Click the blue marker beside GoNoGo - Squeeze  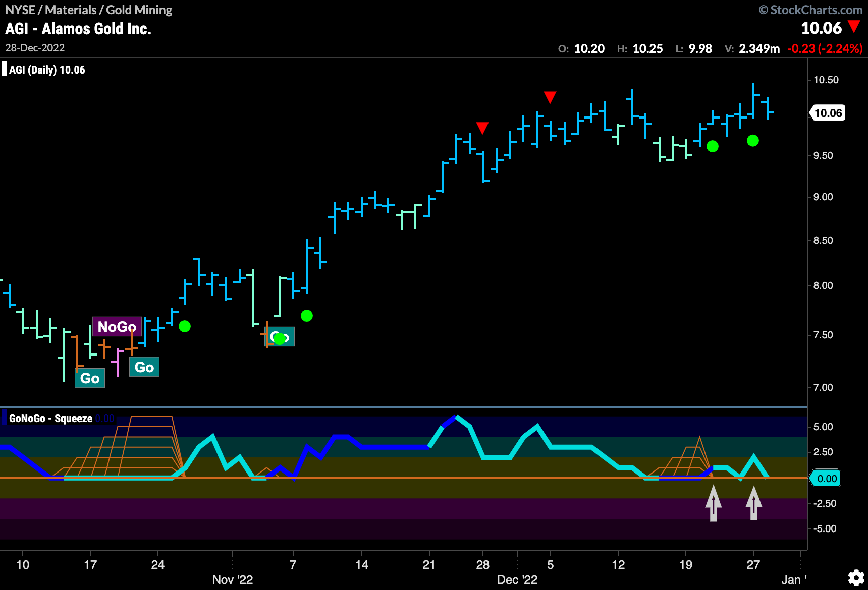[5, 418]
